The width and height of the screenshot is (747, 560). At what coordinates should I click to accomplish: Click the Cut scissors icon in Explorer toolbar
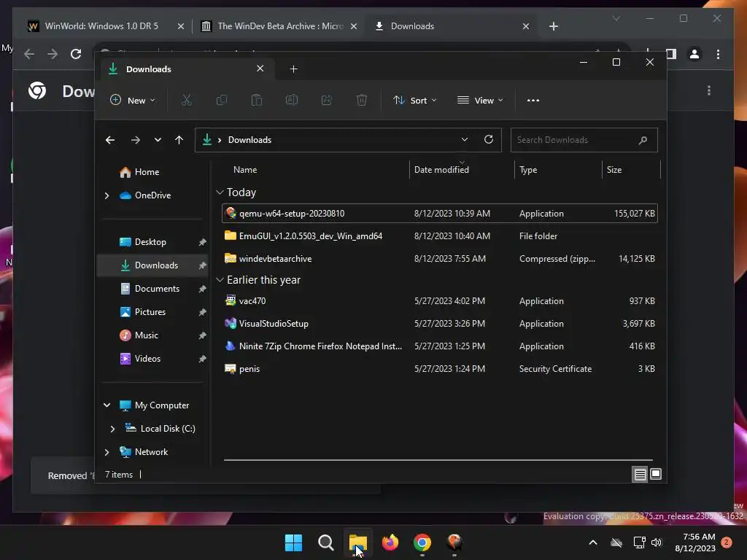(186, 100)
